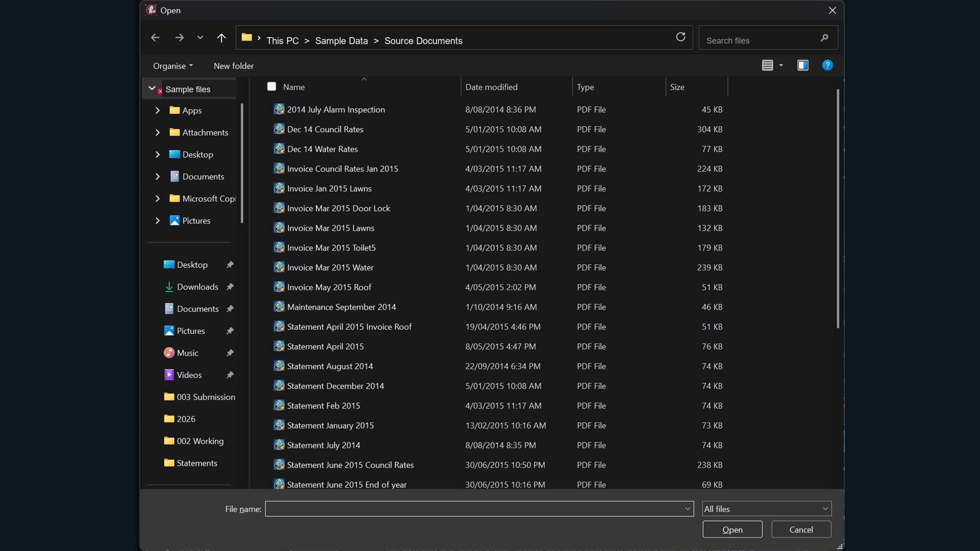The width and height of the screenshot is (980, 551).
Task: Go up one folder level
Action: (x=221, y=38)
